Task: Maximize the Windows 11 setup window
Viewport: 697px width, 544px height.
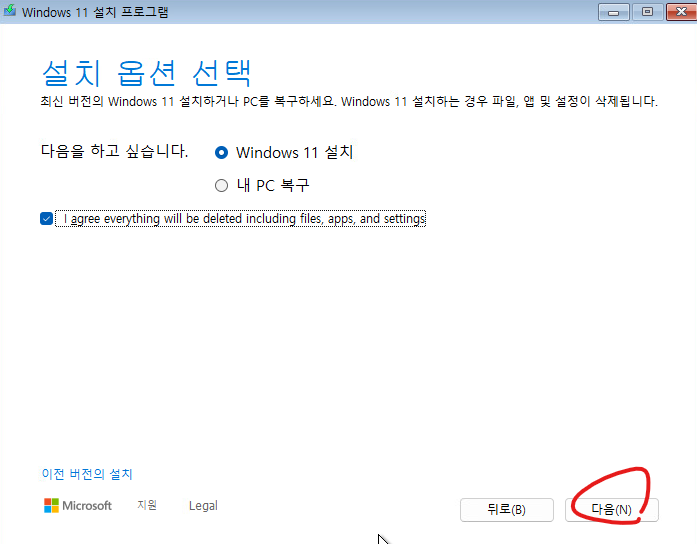Action: (x=648, y=12)
